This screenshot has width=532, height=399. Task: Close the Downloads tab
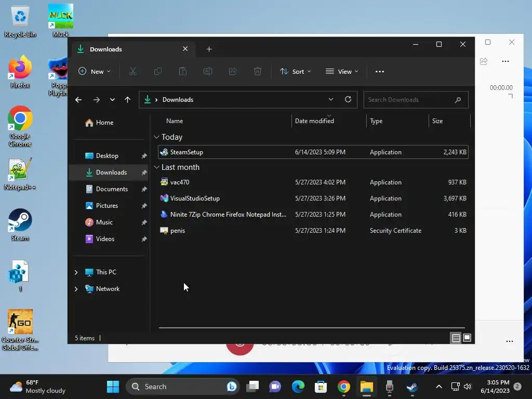185,49
